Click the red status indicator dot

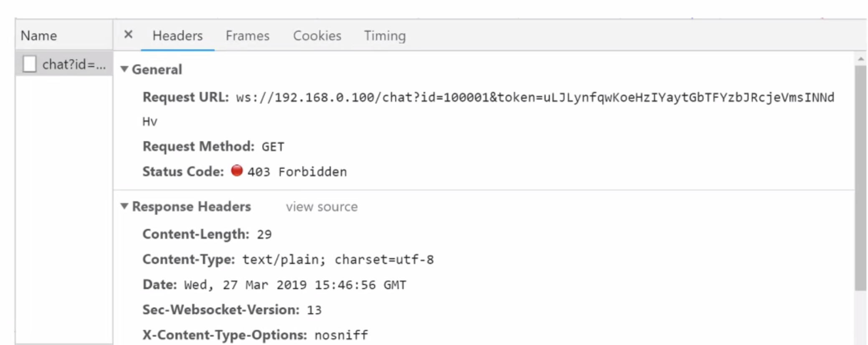(237, 171)
